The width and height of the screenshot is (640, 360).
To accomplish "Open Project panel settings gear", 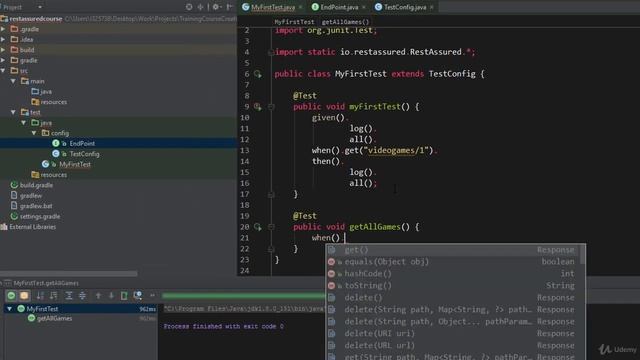I will tap(216, 7).
